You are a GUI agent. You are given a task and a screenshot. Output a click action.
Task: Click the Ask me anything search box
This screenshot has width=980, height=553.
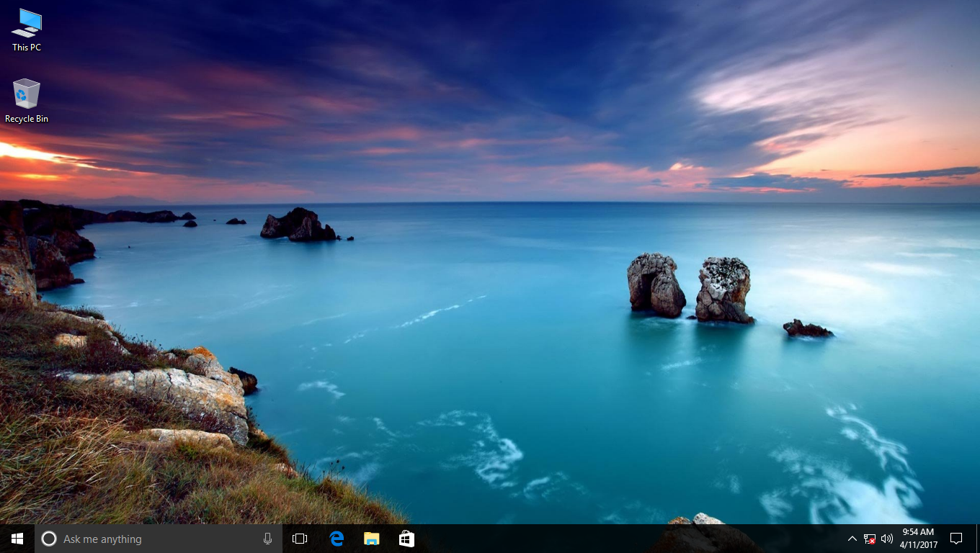click(144, 539)
